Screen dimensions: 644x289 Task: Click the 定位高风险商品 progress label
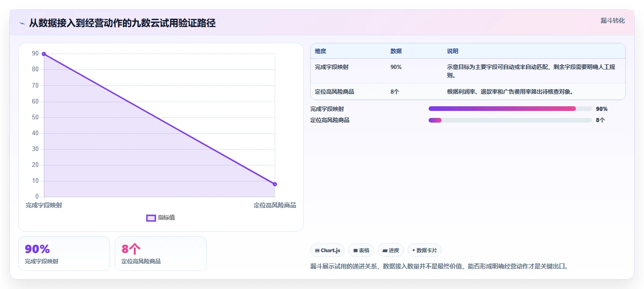coord(330,120)
